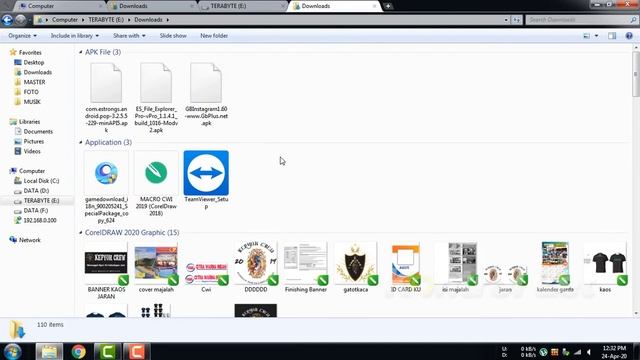The image size is (640, 360).
Task: Click Computer in the address breadcrumb
Action: pyautogui.click(x=64, y=20)
